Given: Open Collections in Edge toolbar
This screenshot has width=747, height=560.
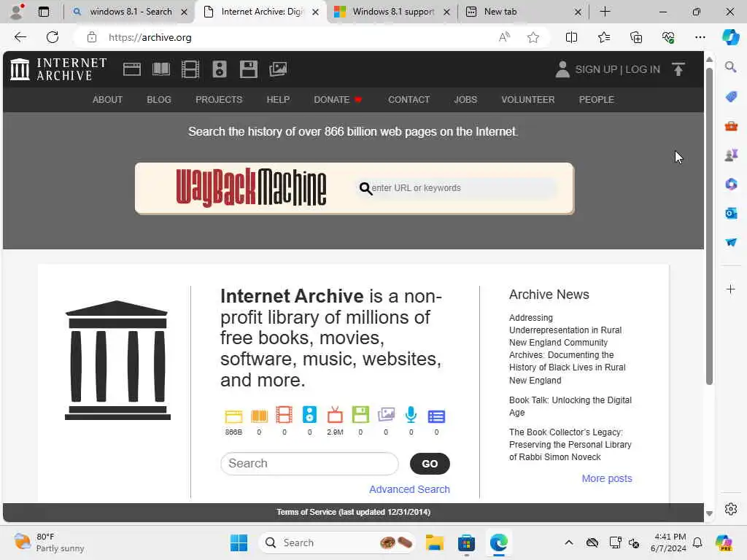Looking at the screenshot, I should coord(636,38).
